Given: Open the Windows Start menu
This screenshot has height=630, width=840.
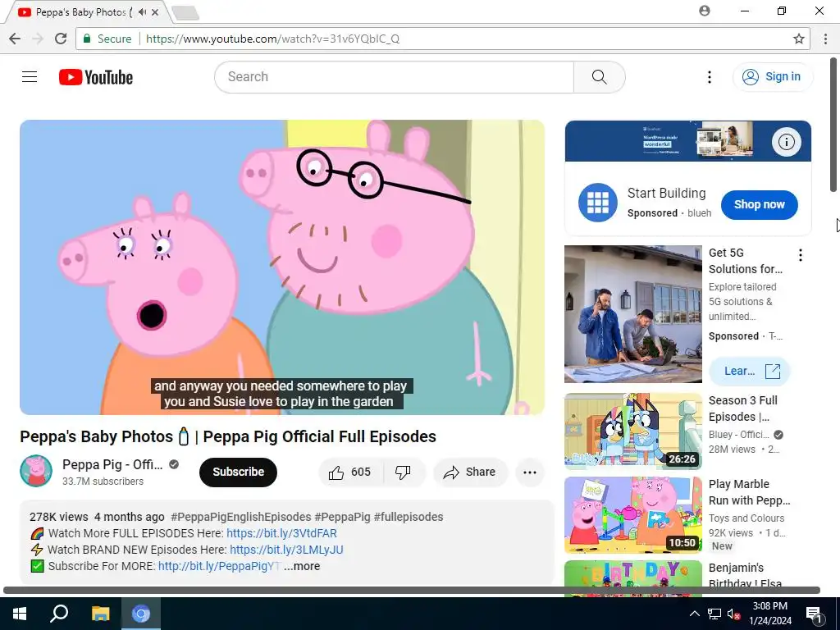Looking at the screenshot, I should 20,614.
